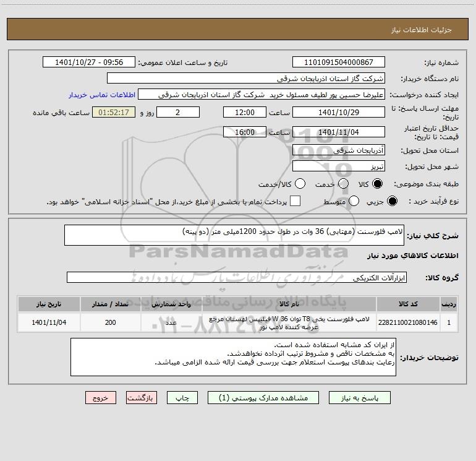Click the ردیف column header

click(x=449, y=304)
